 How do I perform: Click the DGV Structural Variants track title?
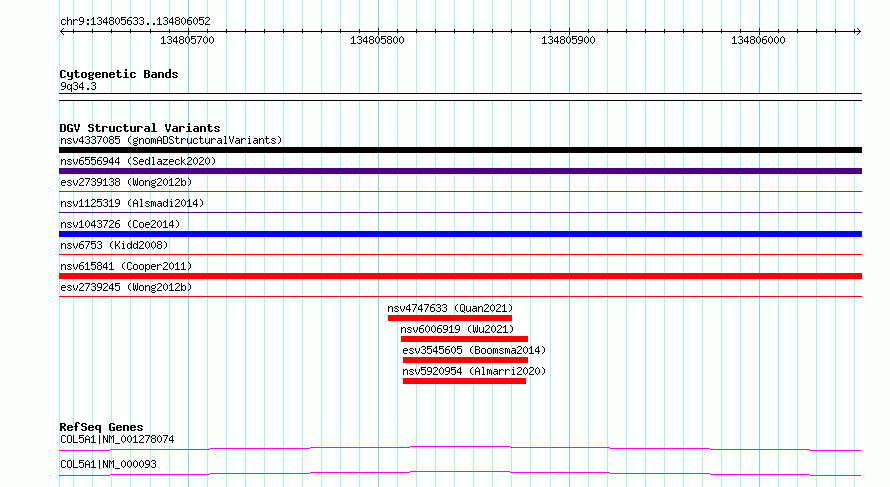tap(140, 128)
